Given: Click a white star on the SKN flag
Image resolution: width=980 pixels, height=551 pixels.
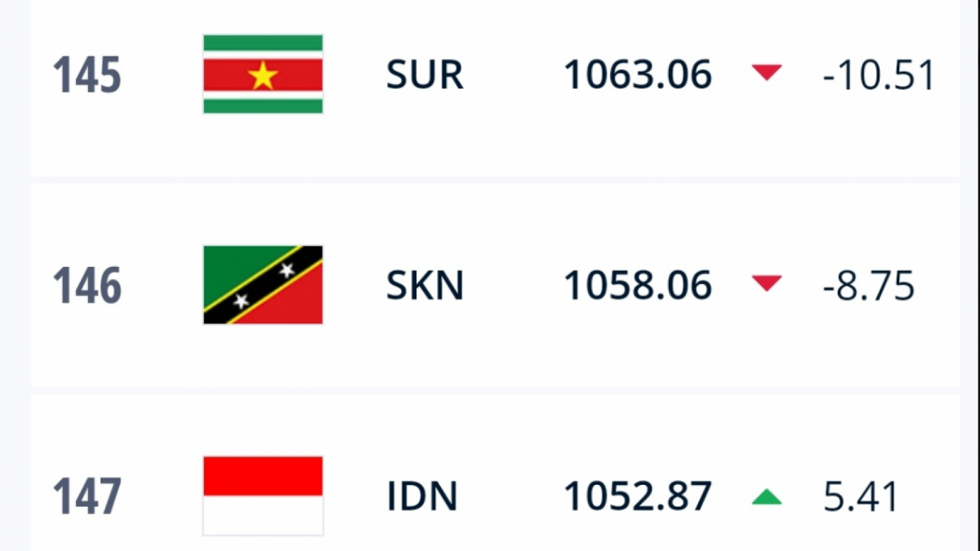Looking at the screenshot, I should coord(287,270).
